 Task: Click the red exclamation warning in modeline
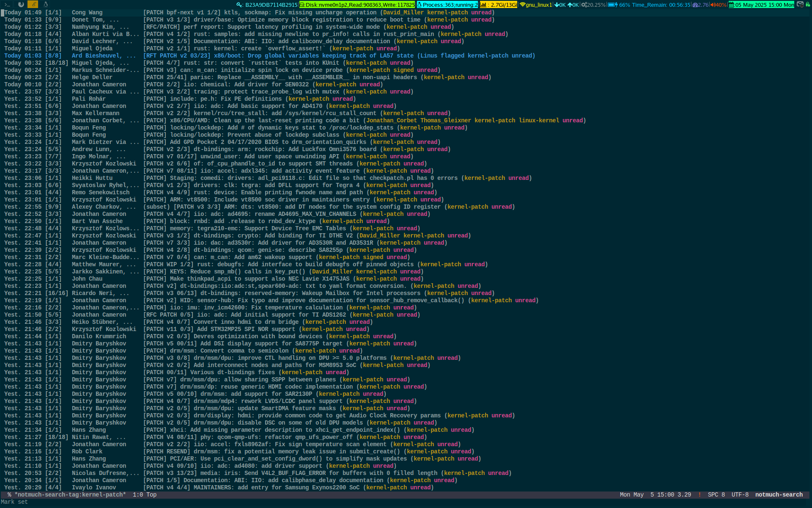click(700, 494)
